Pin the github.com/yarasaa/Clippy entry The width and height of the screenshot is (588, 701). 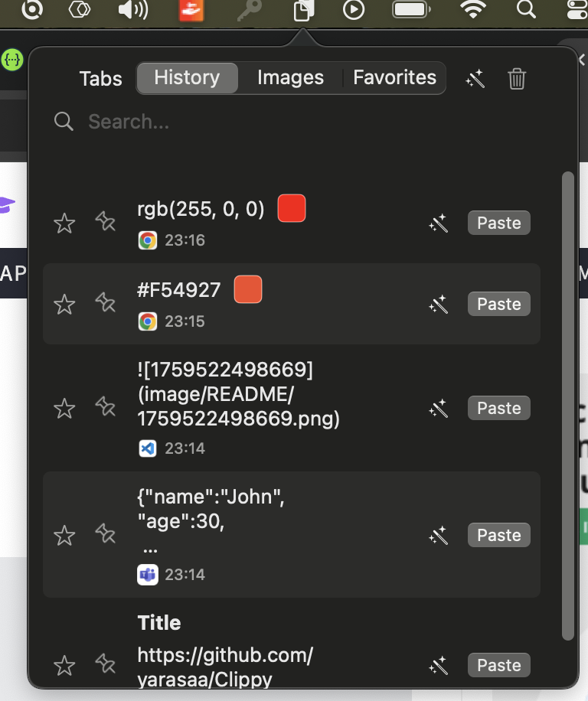click(106, 664)
